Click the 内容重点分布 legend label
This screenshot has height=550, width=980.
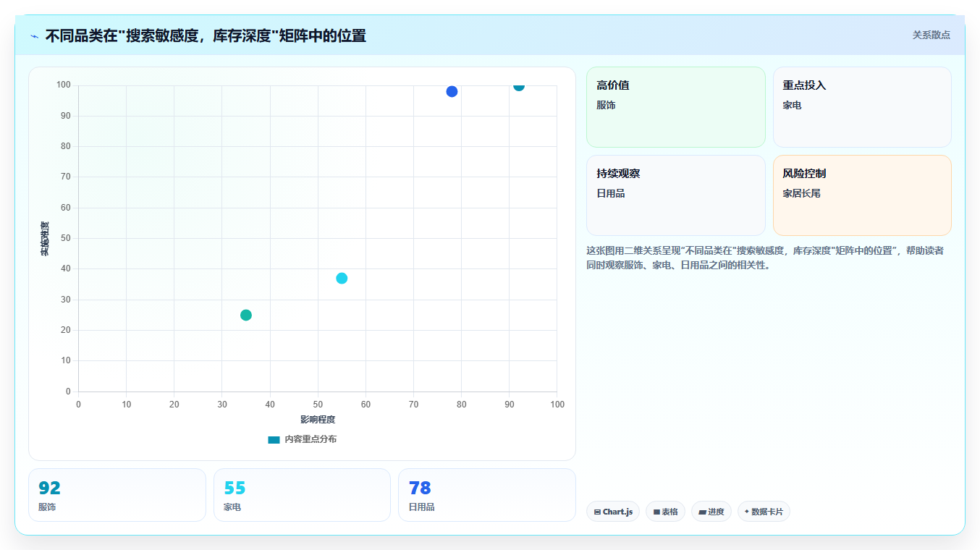(311, 439)
